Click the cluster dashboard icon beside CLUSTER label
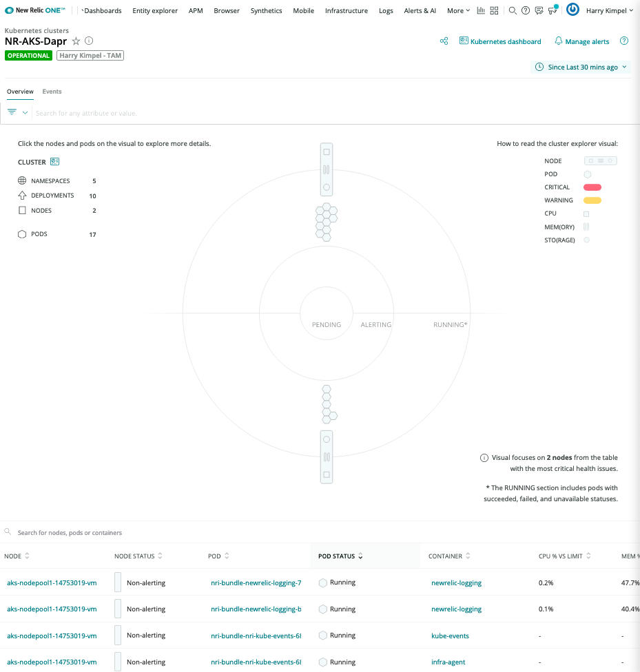Viewport: 640px width, 672px height. [x=54, y=162]
